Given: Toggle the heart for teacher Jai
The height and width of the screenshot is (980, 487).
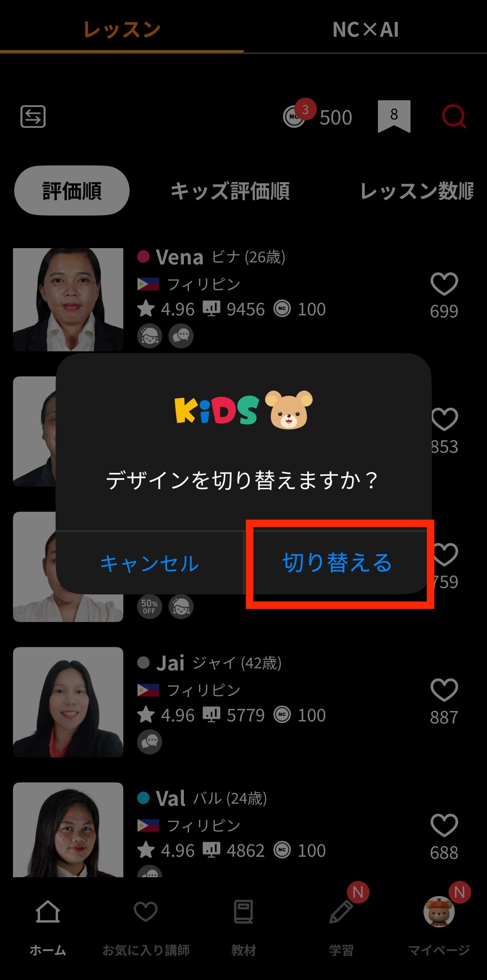Looking at the screenshot, I should click(444, 690).
